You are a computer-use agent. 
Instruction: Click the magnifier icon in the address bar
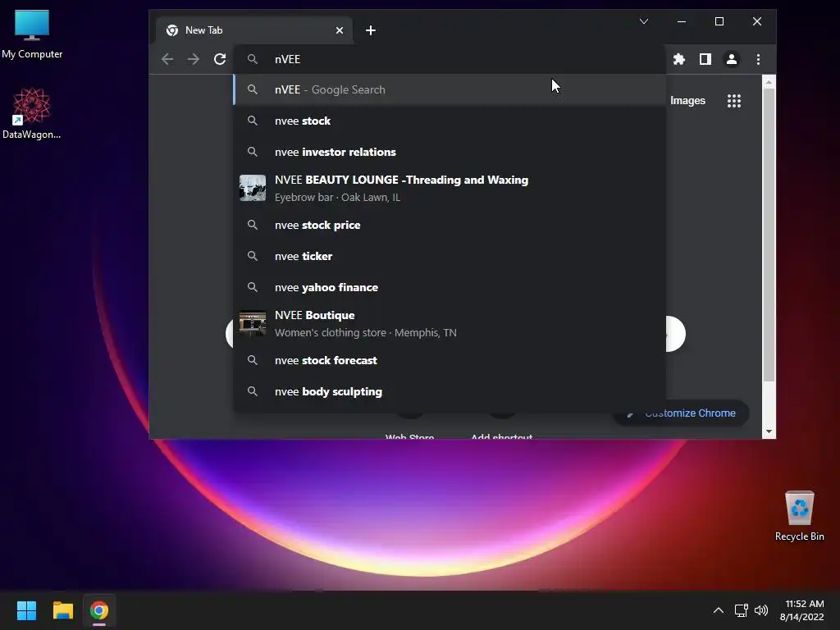[x=253, y=59]
